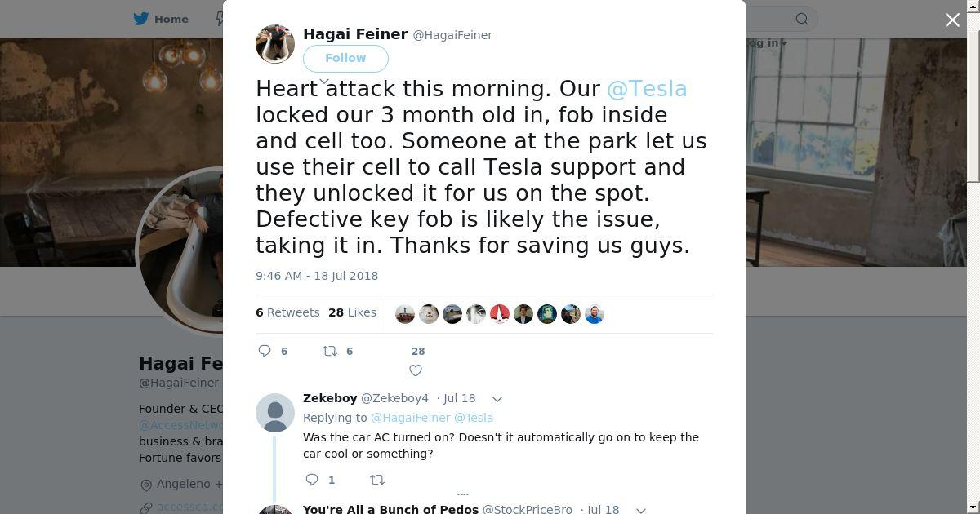The image size is (980, 514).
Task: Click the retweet icon under main tweet
Action: coord(330,351)
